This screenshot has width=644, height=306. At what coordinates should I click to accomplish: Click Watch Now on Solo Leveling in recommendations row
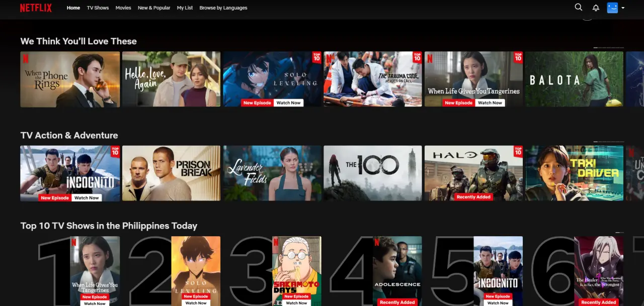(x=289, y=103)
